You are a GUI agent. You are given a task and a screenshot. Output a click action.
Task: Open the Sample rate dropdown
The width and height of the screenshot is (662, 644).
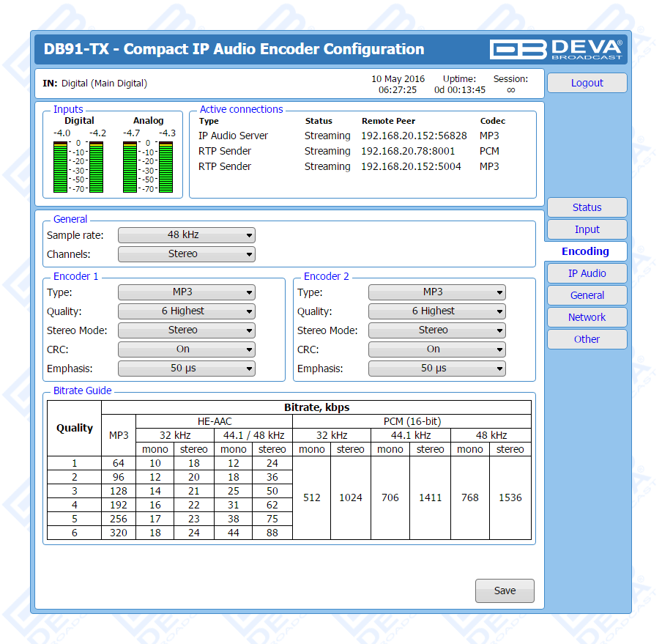pos(186,235)
